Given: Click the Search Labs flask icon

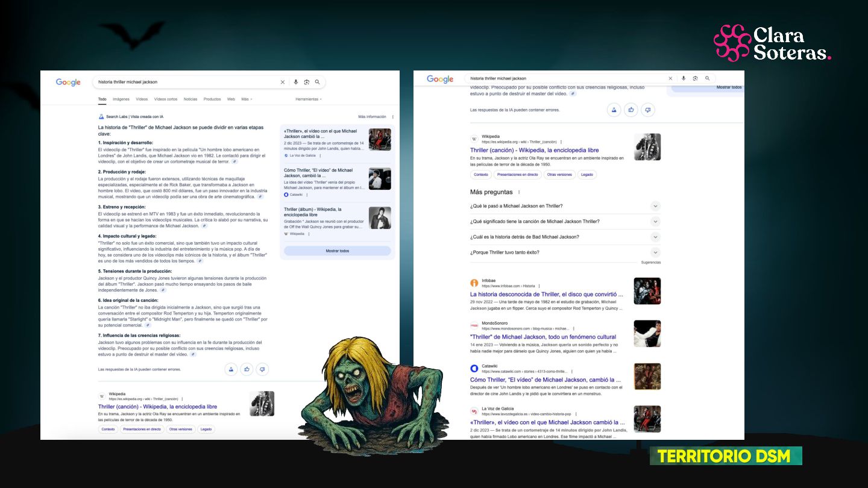Looking at the screenshot, I should pos(101,117).
